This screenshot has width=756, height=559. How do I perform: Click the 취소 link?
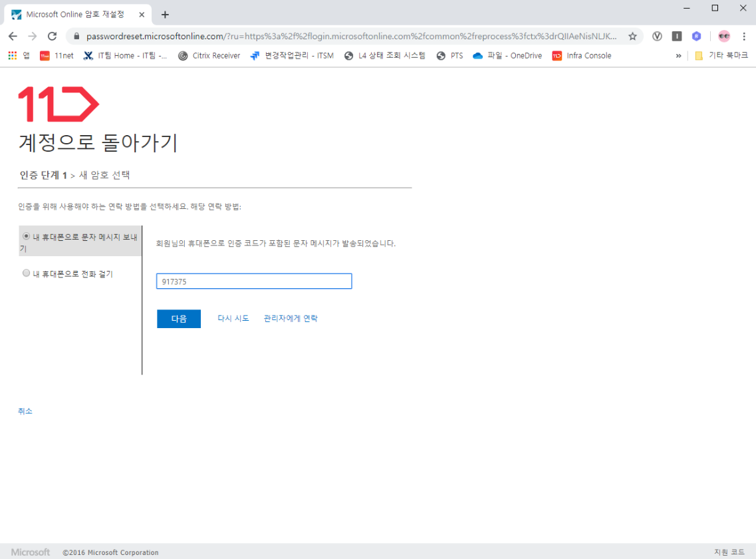(x=25, y=411)
